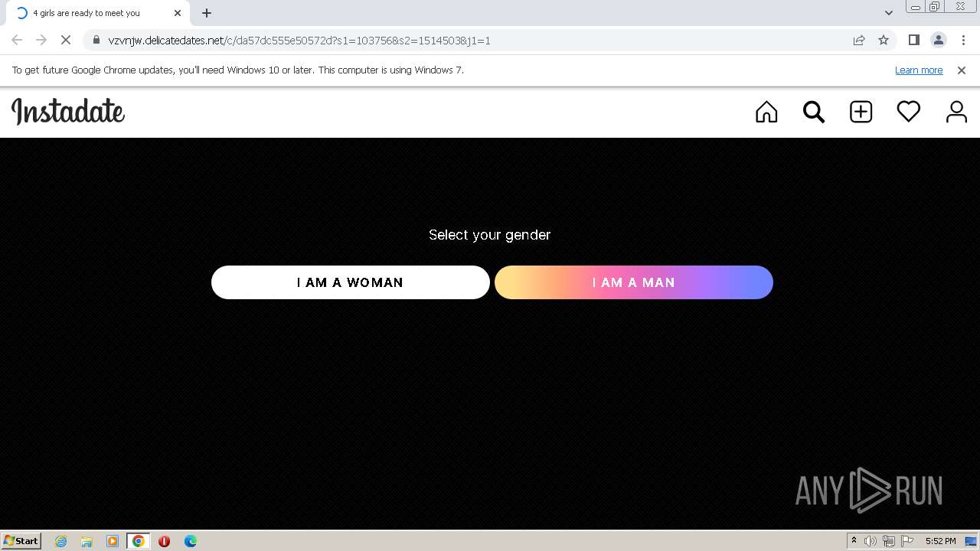Open the user profile icon on Instadate
Screen dimensions: 980x551
coord(956,112)
